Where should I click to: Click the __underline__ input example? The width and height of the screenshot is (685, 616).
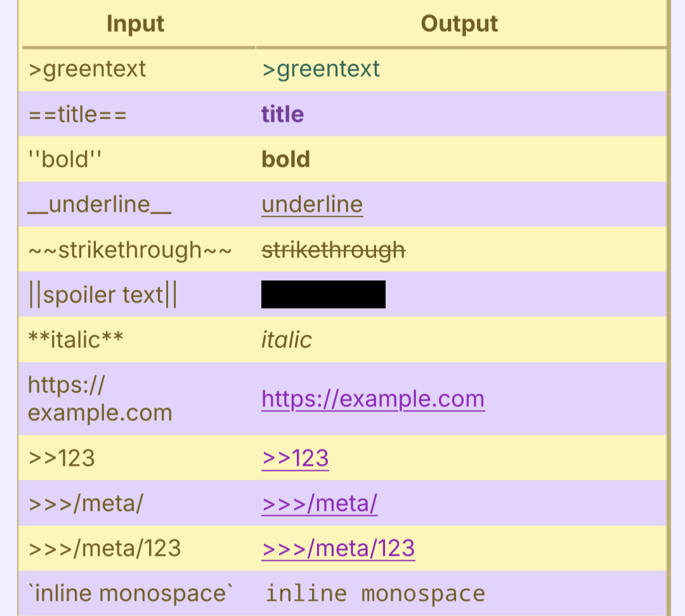100,204
